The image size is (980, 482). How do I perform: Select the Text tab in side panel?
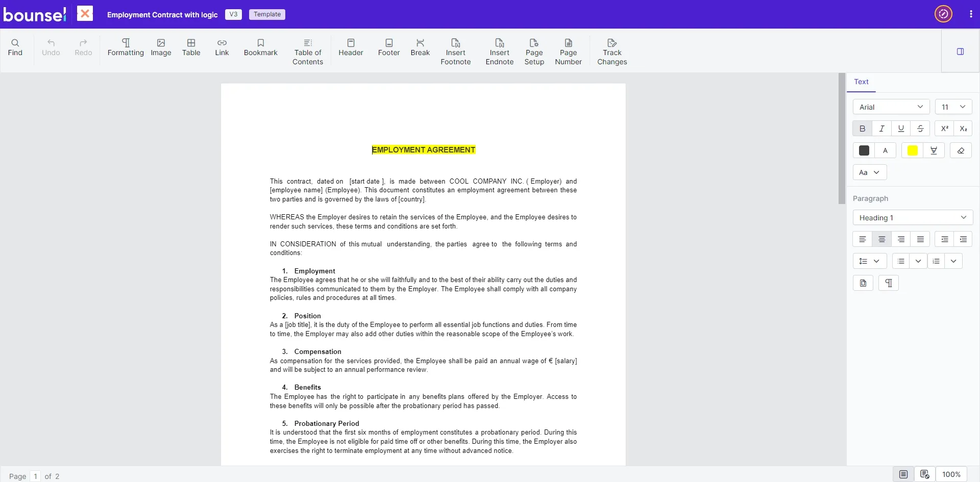pyautogui.click(x=861, y=82)
